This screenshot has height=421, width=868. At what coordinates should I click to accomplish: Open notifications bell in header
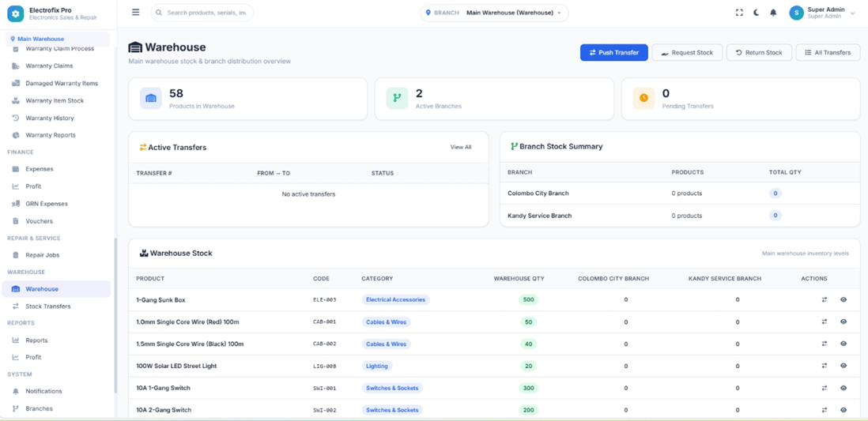click(773, 13)
